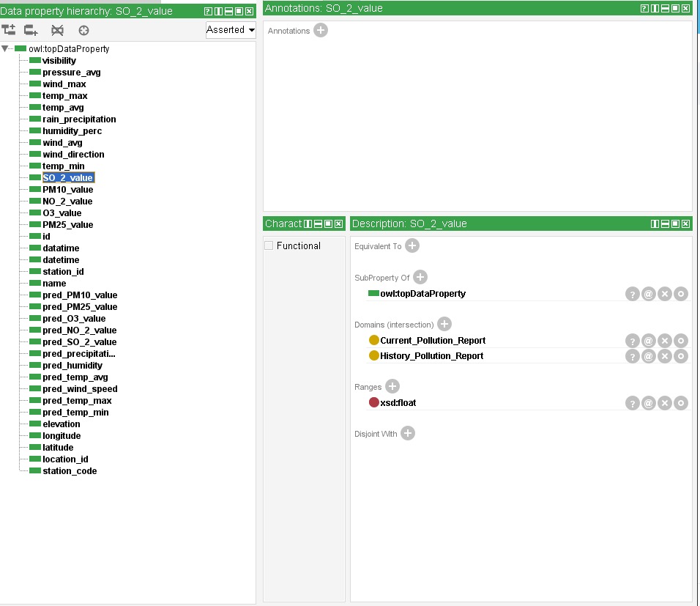Select station_id data property
This screenshot has height=606, width=700.
click(63, 271)
